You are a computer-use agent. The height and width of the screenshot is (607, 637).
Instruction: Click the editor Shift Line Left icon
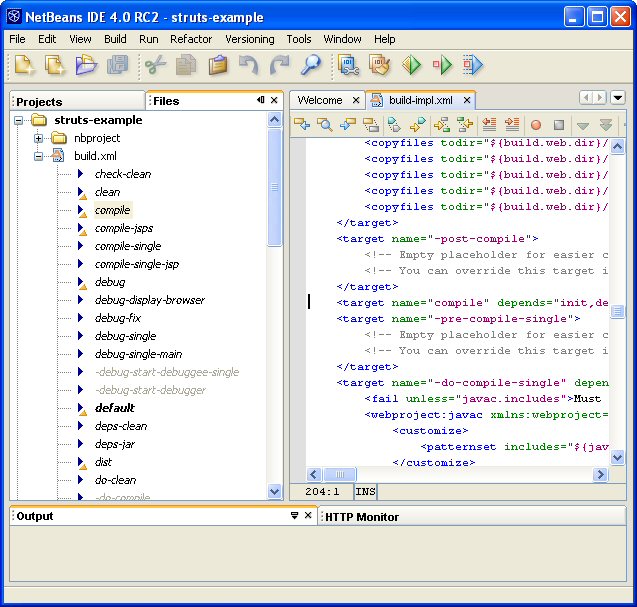(x=489, y=124)
